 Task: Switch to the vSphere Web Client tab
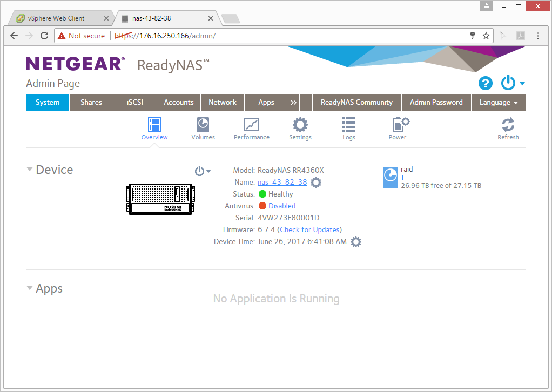[x=56, y=18]
